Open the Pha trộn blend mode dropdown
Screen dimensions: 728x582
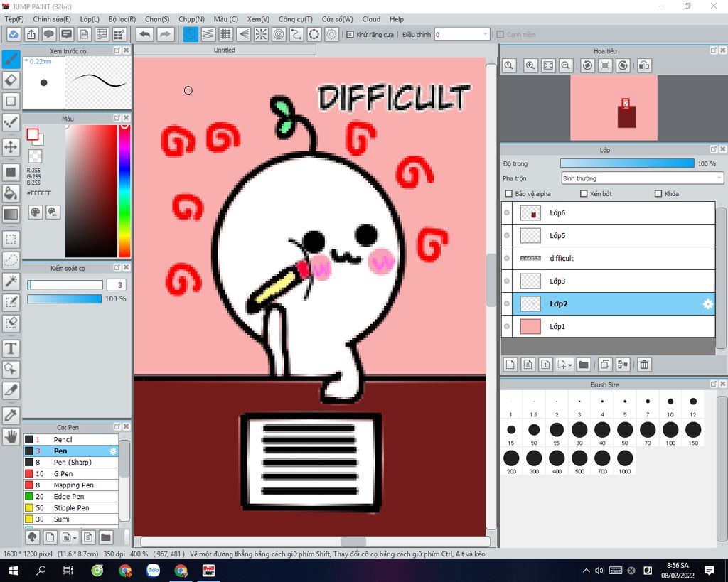tap(643, 178)
